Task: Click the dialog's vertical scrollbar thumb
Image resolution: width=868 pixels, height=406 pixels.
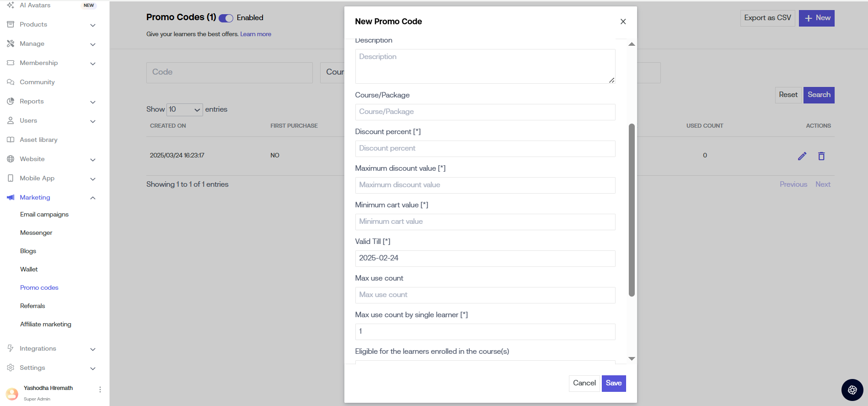Action: tap(632, 210)
